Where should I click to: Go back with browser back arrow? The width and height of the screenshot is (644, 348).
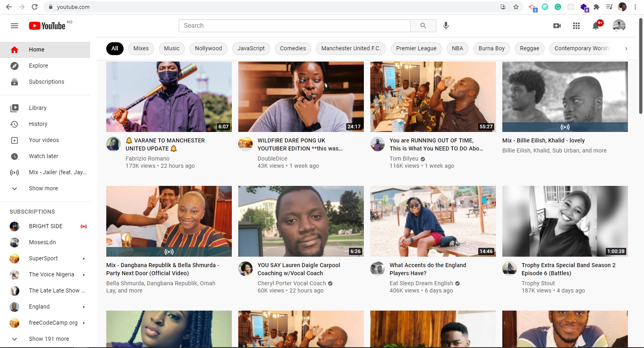click(9, 7)
